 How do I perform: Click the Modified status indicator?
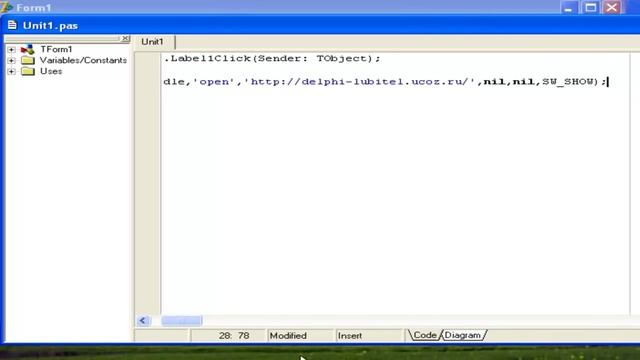coord(288,336)
